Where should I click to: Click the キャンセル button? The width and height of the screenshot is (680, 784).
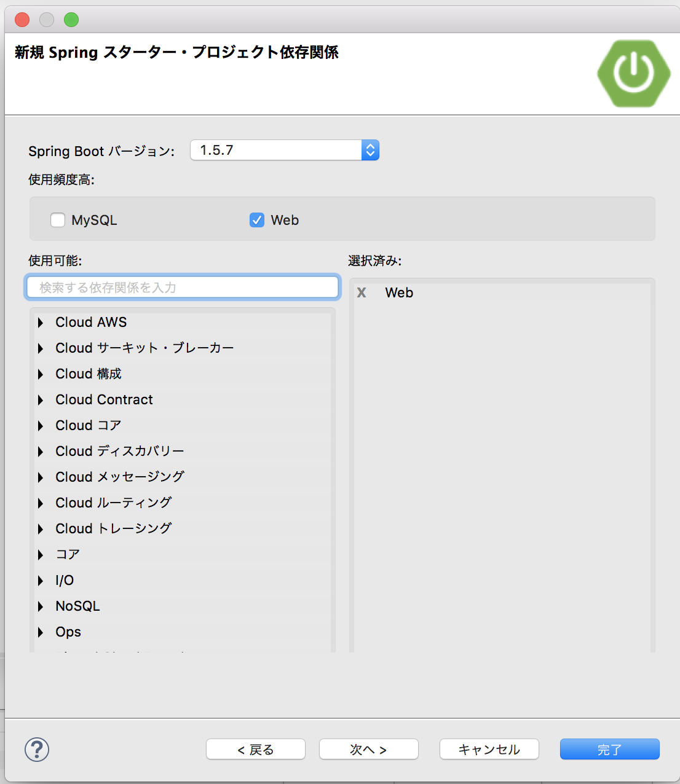click(x=489, y=749)
